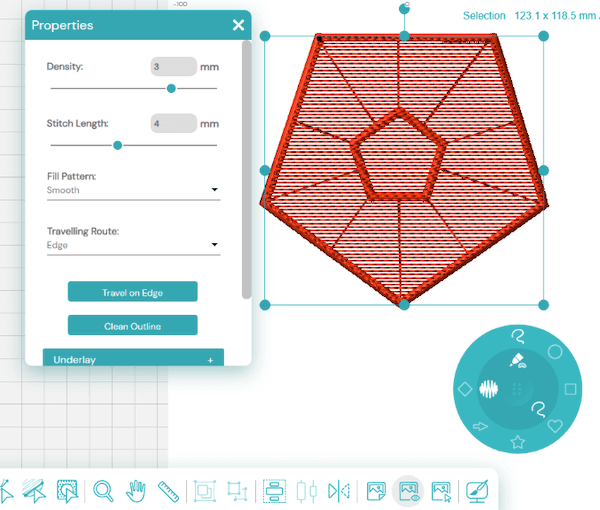The image size is (600, 510).
Task: Activate the magnifier zoom tool
Action: (x=103, y=491)
